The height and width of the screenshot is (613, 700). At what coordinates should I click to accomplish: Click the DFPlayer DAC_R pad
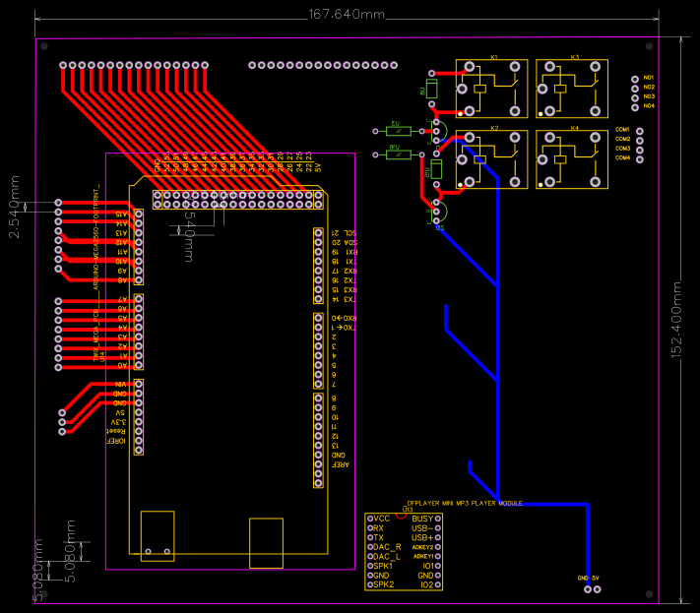point(370,547)
